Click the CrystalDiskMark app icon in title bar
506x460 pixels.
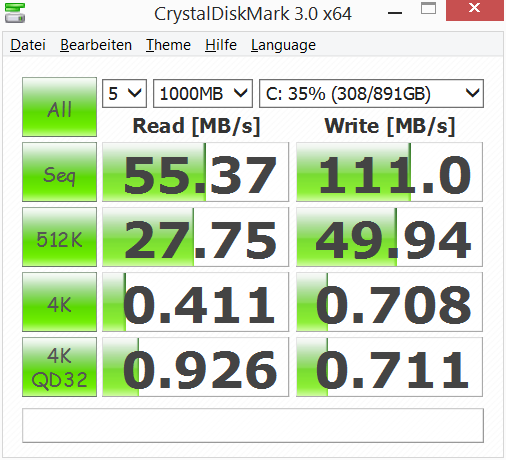pyautogui.click(x=15, y=13)
